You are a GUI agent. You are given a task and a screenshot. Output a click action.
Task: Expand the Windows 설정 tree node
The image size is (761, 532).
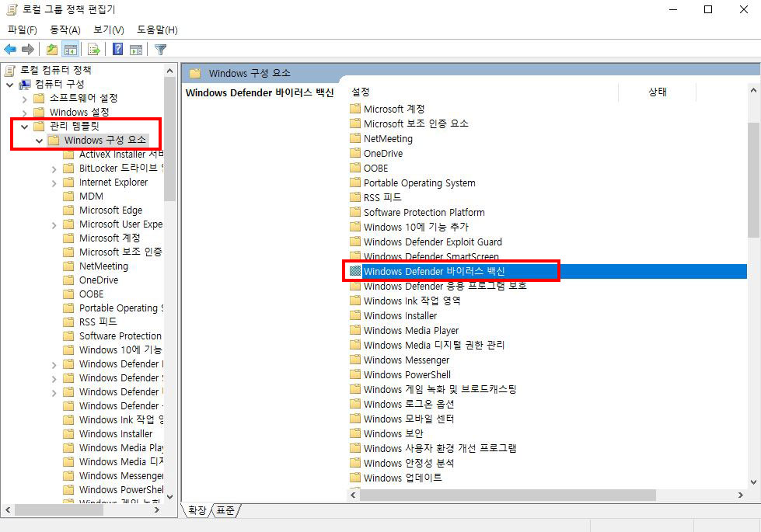point(24,113)
